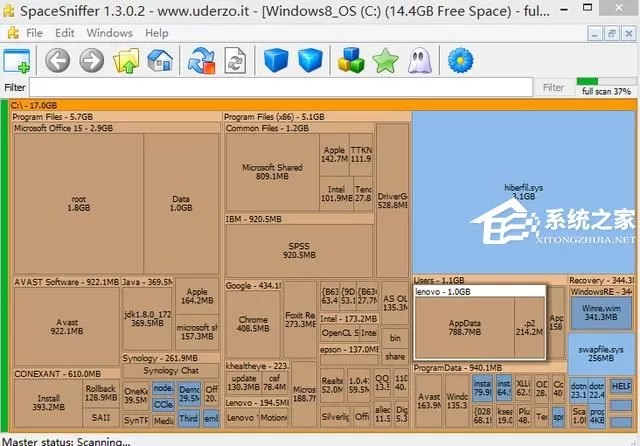Click the New view icon in toolbar
This screenshot has height=446, width=640.
pyautogui.click(x=17, y=61)
